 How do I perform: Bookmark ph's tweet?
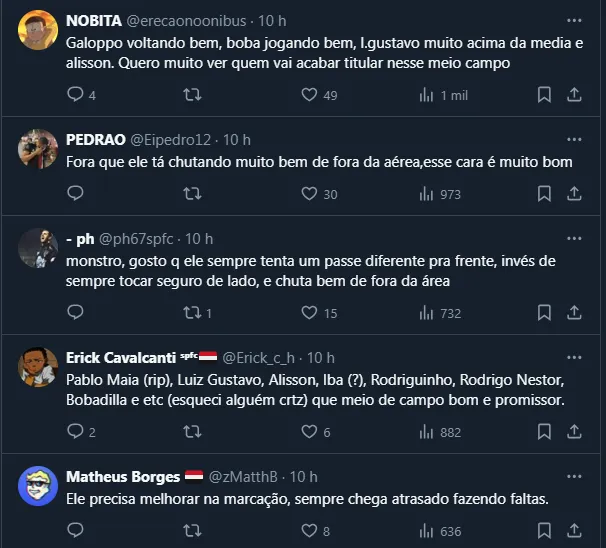544,313
